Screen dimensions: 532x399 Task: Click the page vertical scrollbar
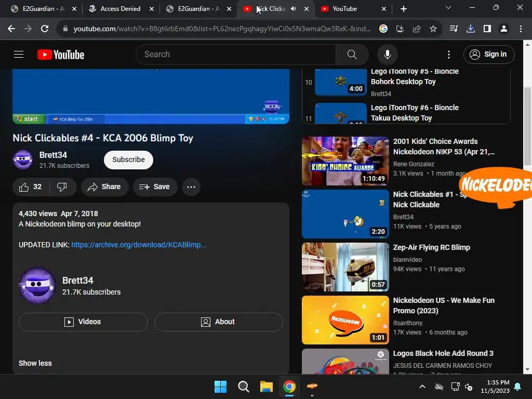(528, 126)
